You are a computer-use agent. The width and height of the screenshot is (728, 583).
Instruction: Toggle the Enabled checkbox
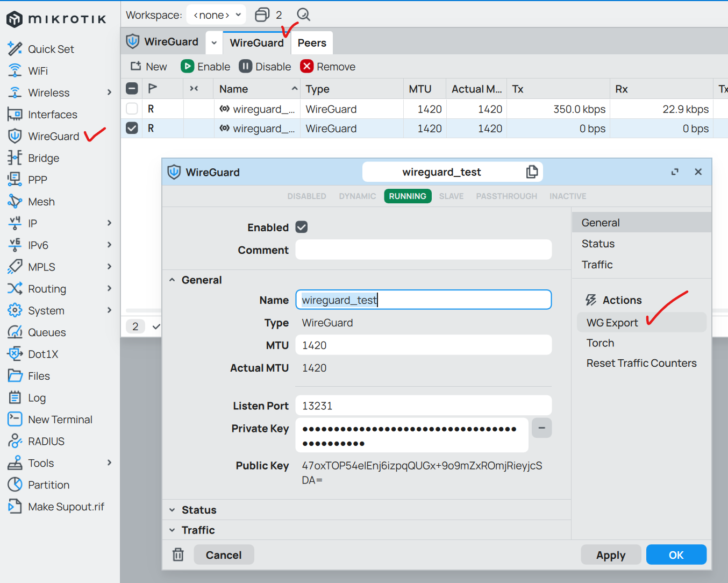[x=302, y=227]
